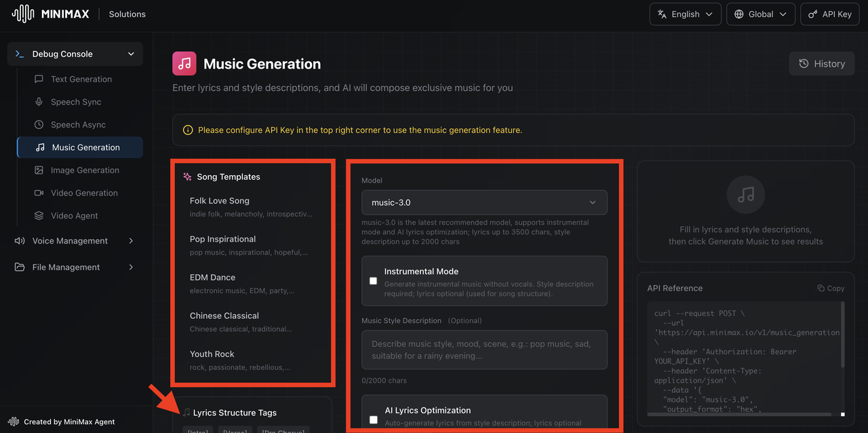Image resolution: width=868 pixels, height=433 pixels.
Task: Expand the Voice Management section chevron
Action: 131,241
